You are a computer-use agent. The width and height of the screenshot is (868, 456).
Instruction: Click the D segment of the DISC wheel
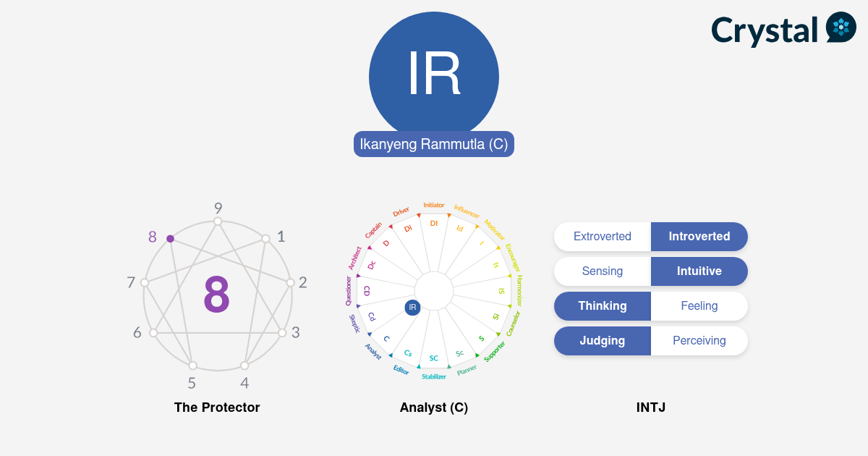pyautogui.click(x=386, y=243)
